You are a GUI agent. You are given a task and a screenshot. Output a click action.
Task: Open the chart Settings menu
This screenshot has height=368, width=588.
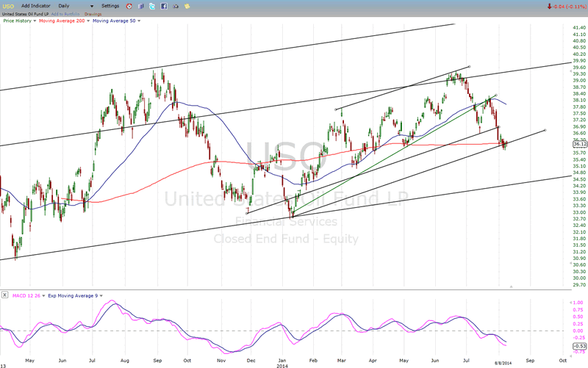pos(110,6)
